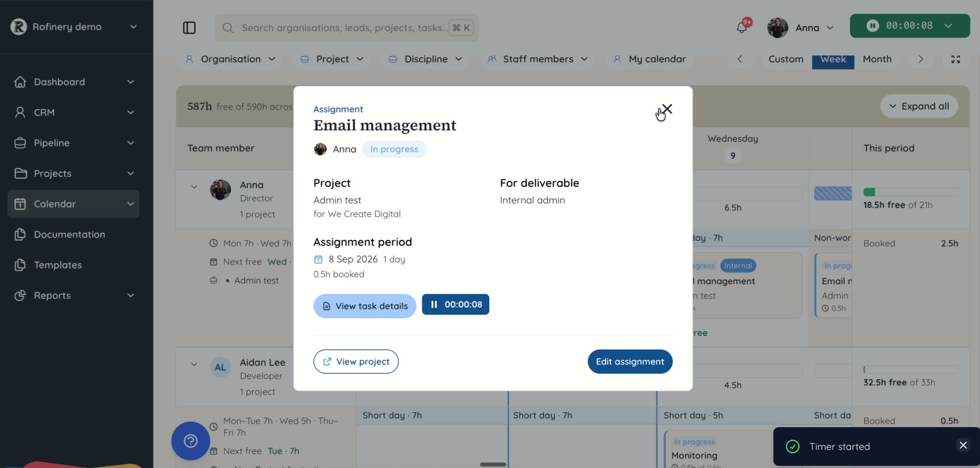
Task: Go to previous period arrow
Action: tap(740, 59)
